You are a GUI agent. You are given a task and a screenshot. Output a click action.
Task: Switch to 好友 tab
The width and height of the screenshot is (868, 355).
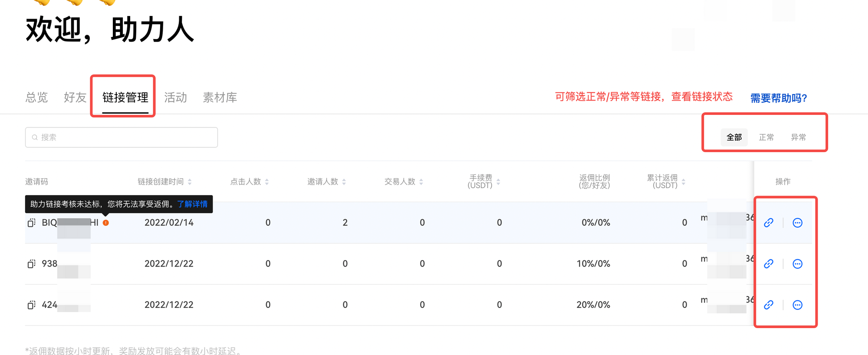[75, 98]
